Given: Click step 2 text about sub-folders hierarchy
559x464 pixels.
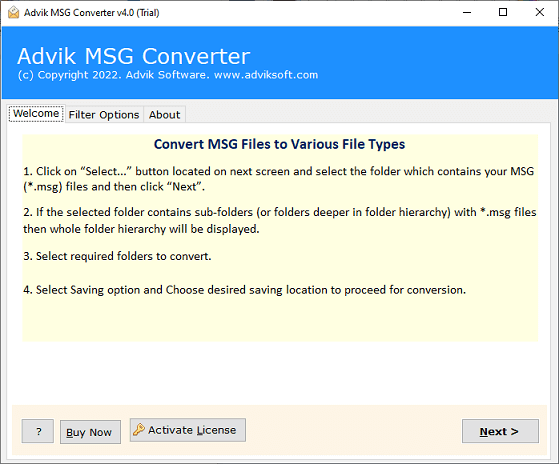Looking at the screenshot, I should [x=280, y=221].
